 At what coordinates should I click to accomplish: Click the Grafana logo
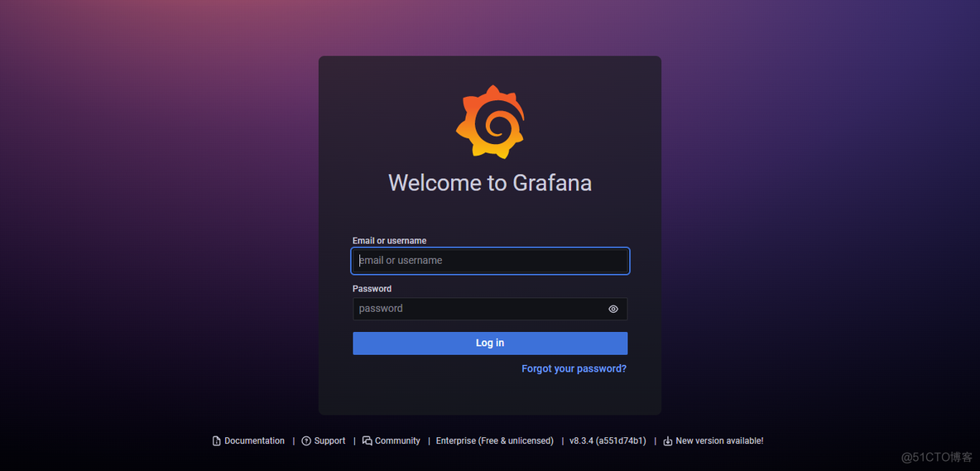pos(490,121)
